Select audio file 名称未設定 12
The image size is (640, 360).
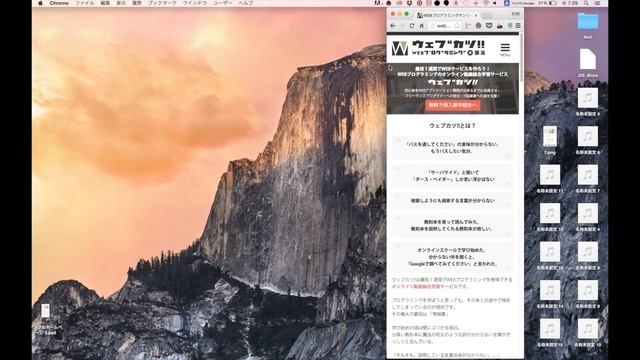click(550, 216)
